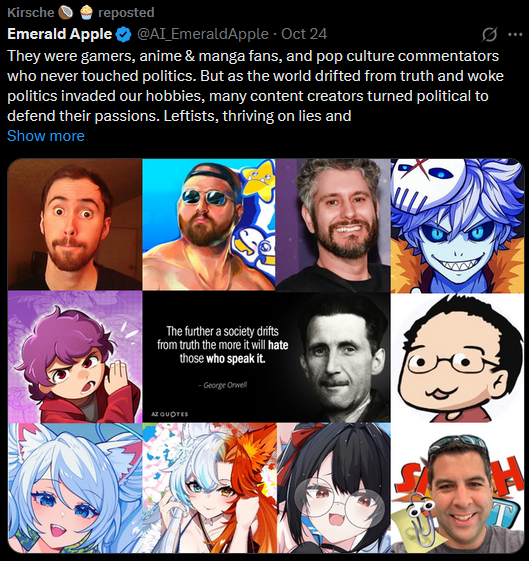Open the blue fox-eared anime girl image
Screen dimensions: 529x561
pos(75,488)
